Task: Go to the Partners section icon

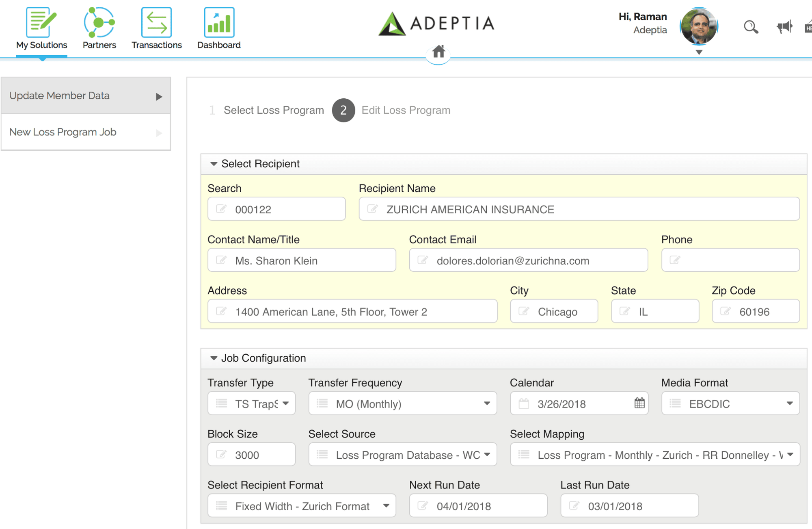Action: pyautogui.click(x=99, y=23)
